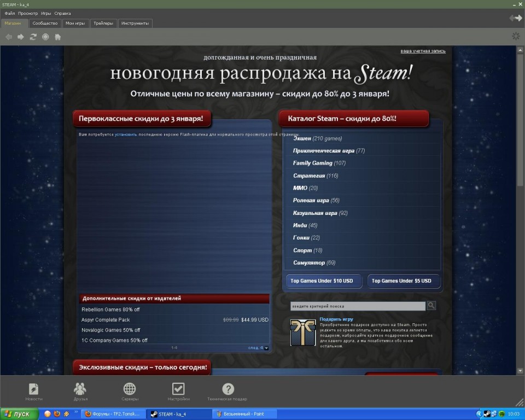Open Серверы (Servers) globe icon
The width and height of the screenshot is (525, 420).
point(130,389)
